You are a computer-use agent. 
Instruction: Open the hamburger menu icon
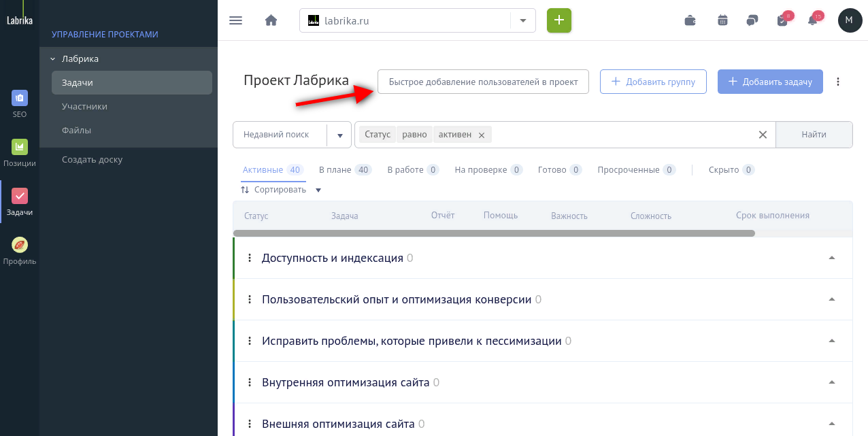(236, 20)
